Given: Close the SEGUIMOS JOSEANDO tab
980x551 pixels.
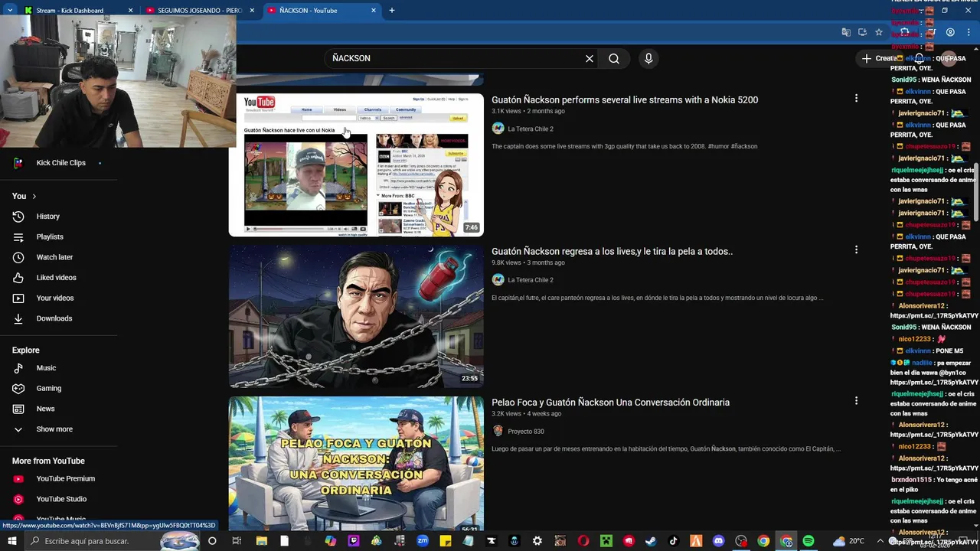Looking at the screenshot, I should 252,11.
